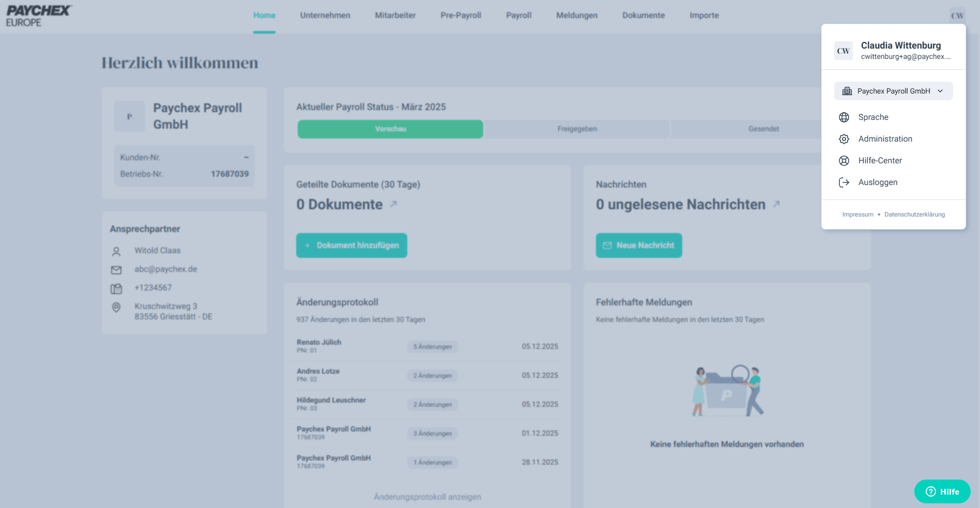The image size is (980, 508).
Task: Open the Impressum link
Action: pyautogui.click(x=857, y=214)
